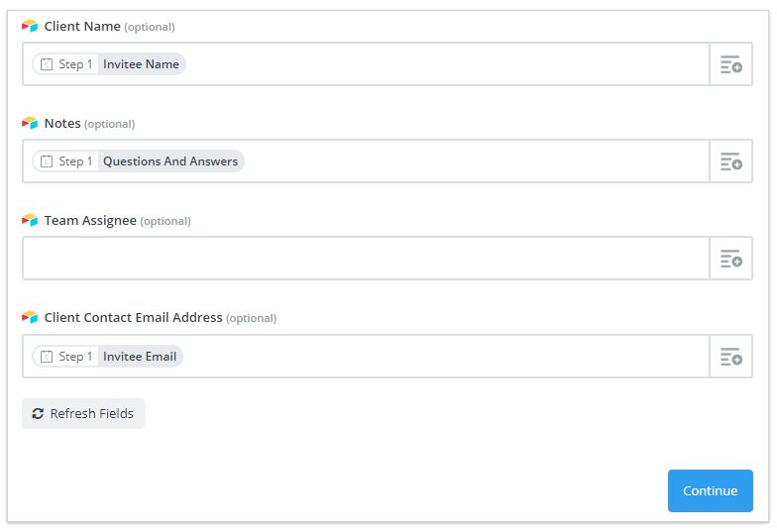The image size is (777, 532).
Task: Click the Team Assignee field label
Action: click(x=90, y=221)
